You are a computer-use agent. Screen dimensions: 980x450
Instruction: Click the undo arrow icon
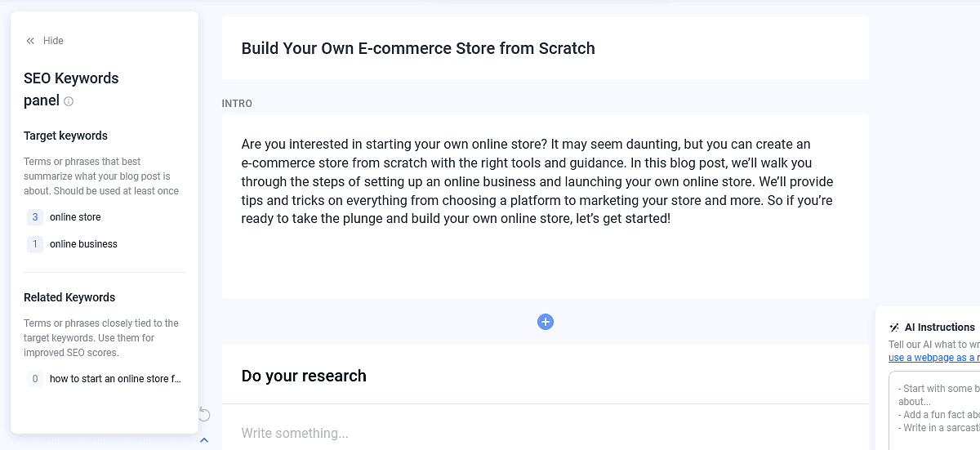click(x=204, y=415)
